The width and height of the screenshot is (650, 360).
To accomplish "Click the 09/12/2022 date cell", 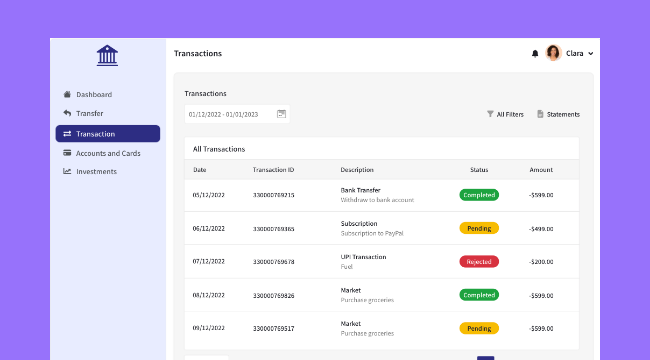I will pyautogui.click(x=209, y=328).
